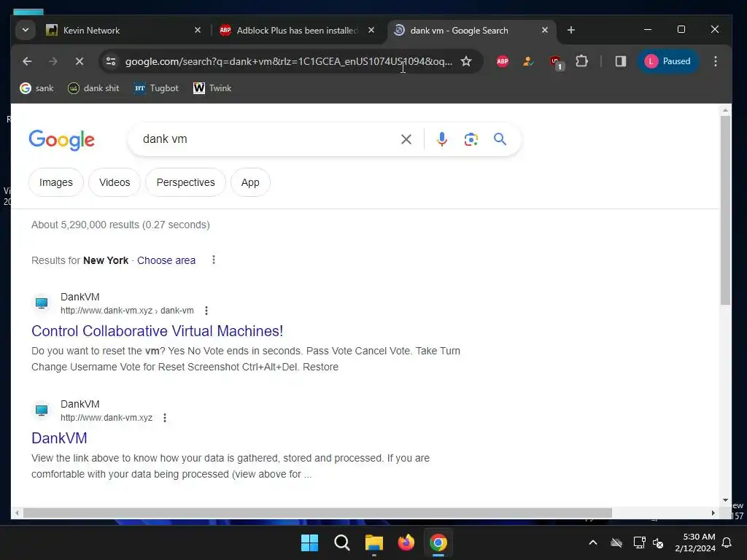The width and height of the screenshot is (747, 560).
Task: Click the second DankVM site favicon
Action: [x=42, y=411]
